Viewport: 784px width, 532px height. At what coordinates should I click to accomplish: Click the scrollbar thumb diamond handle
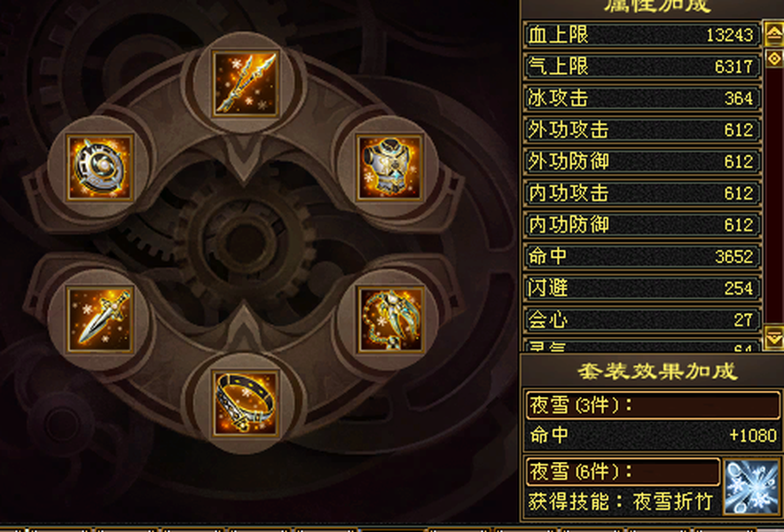point(774,59)
